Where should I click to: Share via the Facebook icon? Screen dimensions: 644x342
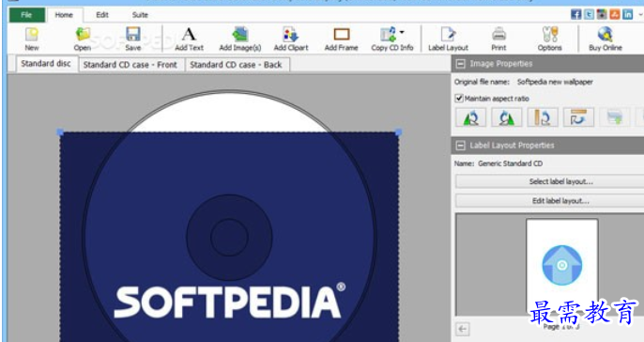coord(576,14)
